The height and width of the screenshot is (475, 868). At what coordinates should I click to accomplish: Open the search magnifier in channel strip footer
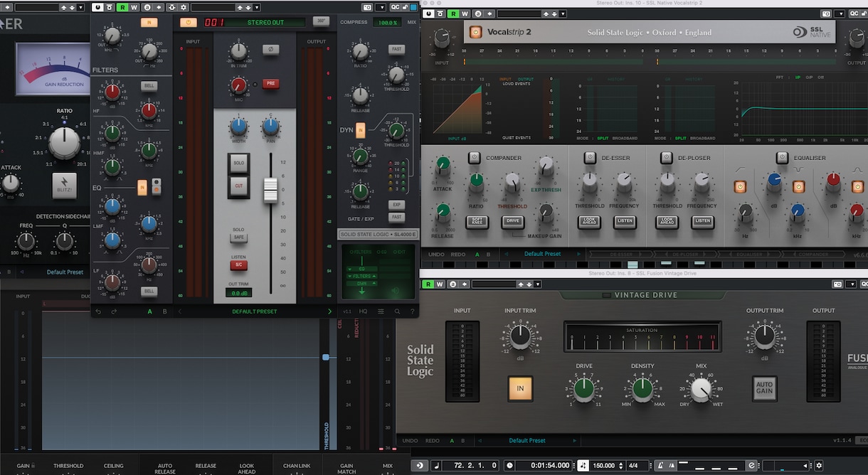click(x=397, y=311)
